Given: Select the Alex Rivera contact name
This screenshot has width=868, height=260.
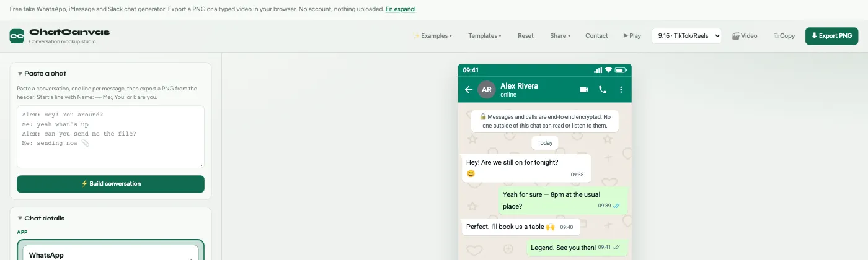Looking at the screenshot, I should click(519, 86).
